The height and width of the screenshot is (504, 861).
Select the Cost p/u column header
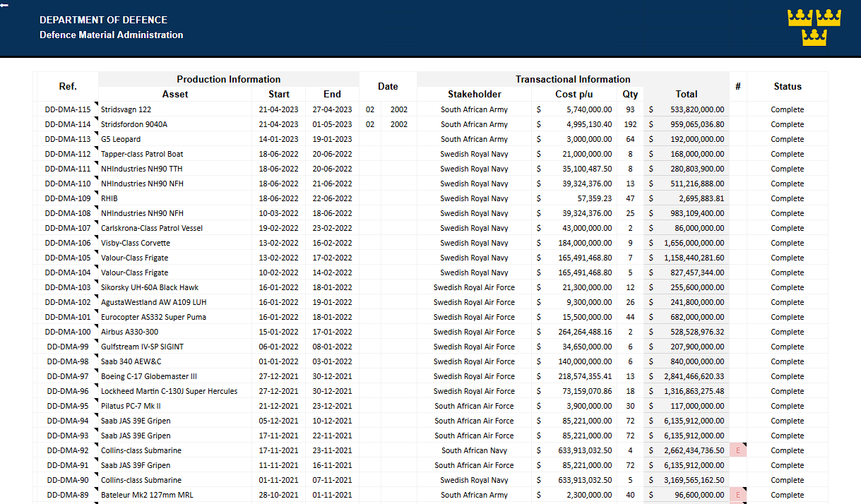pos(574,94)
